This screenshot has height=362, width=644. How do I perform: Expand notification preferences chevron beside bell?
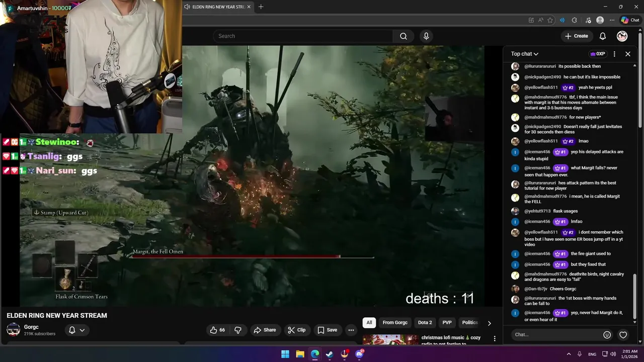point(82,330)
